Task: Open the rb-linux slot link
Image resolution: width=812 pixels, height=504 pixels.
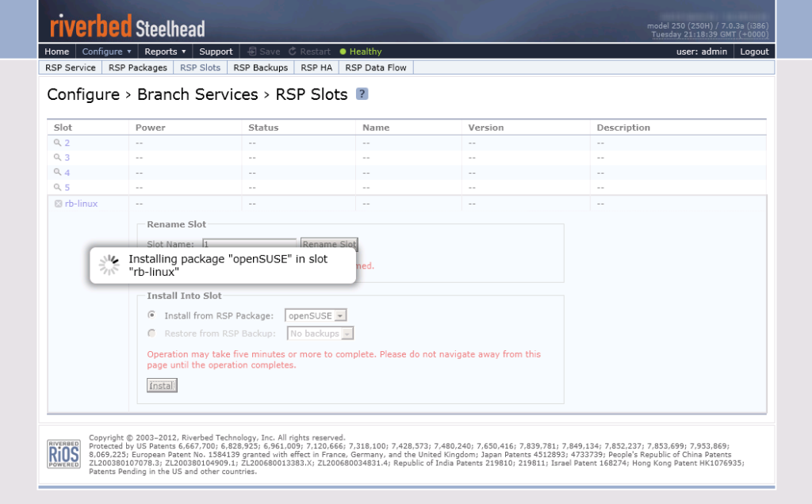Action: (82, 204)
